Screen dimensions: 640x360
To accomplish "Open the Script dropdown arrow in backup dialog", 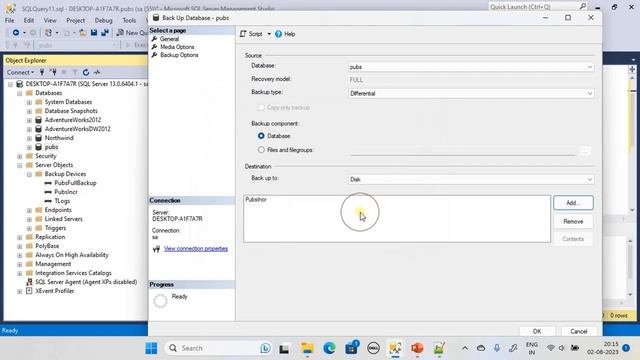I will tap(269, 34).
